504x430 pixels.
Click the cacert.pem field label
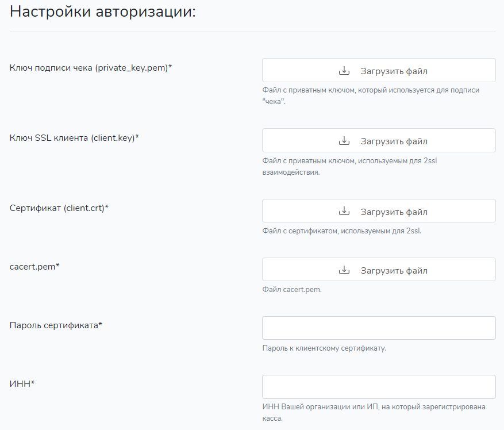coord(34,267)
